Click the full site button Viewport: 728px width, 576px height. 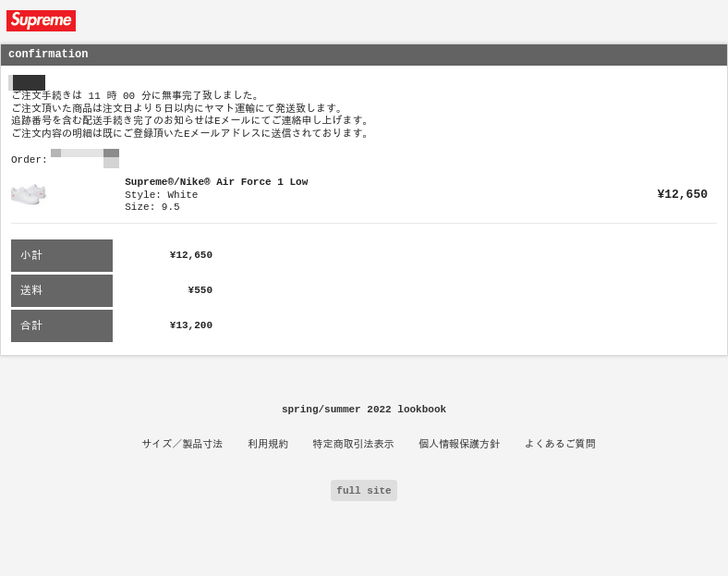[x=363, y=491]
